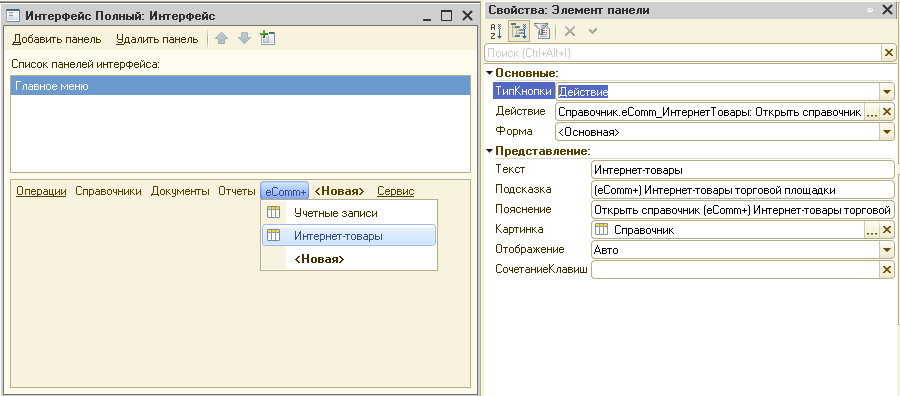
Task: Open the Отображение dropdown list
Action: point(887,250)
